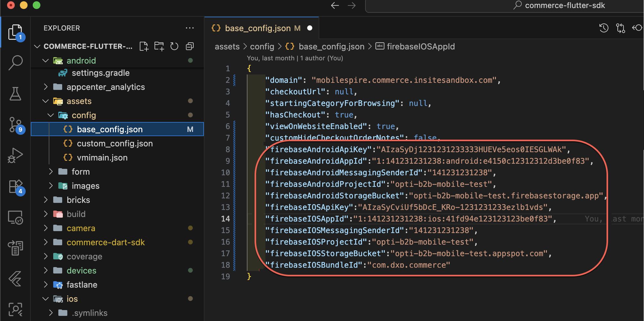This screenshot has width=644, height=321.
Task: Click the New File icon in Explorer
Action: coord(144,46)
